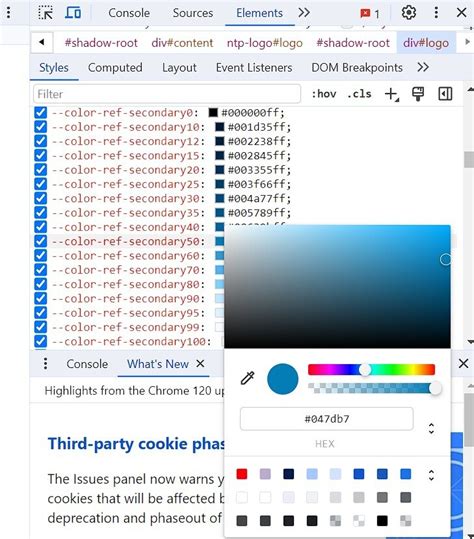
Task: Toggle the --color-ref-secondary100 checkbox
Action: (41, 341)
